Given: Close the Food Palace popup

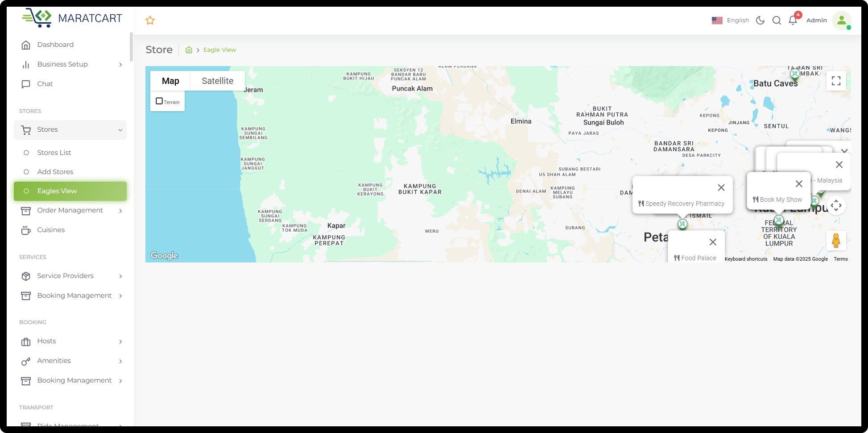Looking at the screenshot, I should (x=713, y=242).
